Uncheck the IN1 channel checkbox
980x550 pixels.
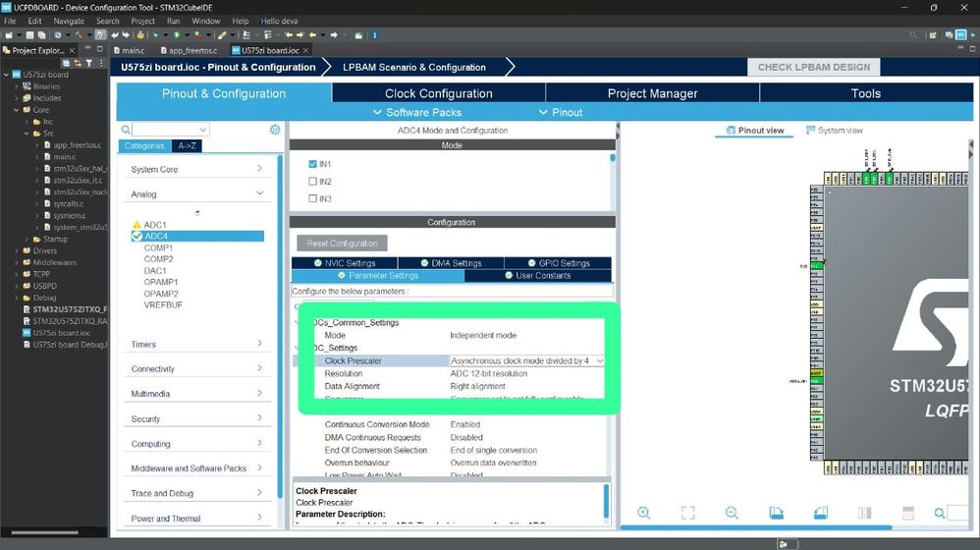click(x=312, y=164)
